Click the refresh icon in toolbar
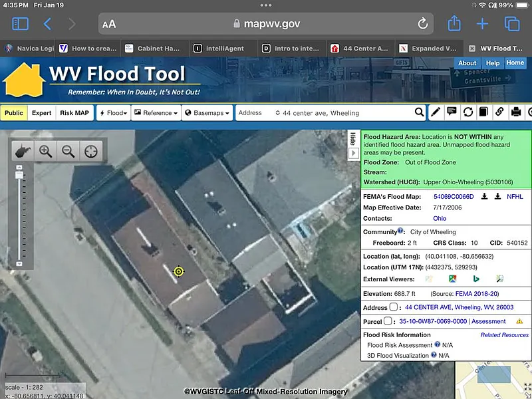 (468, 112)
